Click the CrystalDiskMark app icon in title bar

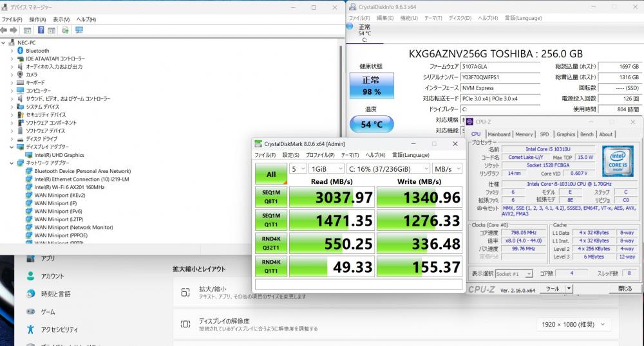(x=258, y=143)
